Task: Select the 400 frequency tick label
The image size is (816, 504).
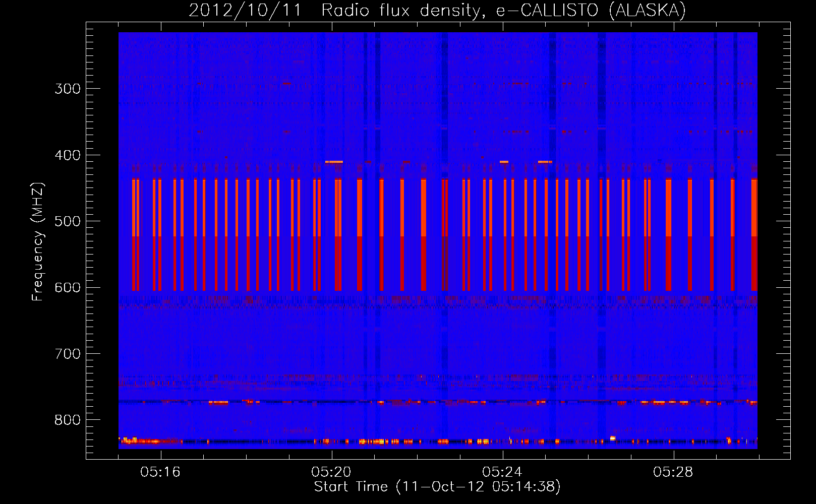Action: tap(68, 155)
